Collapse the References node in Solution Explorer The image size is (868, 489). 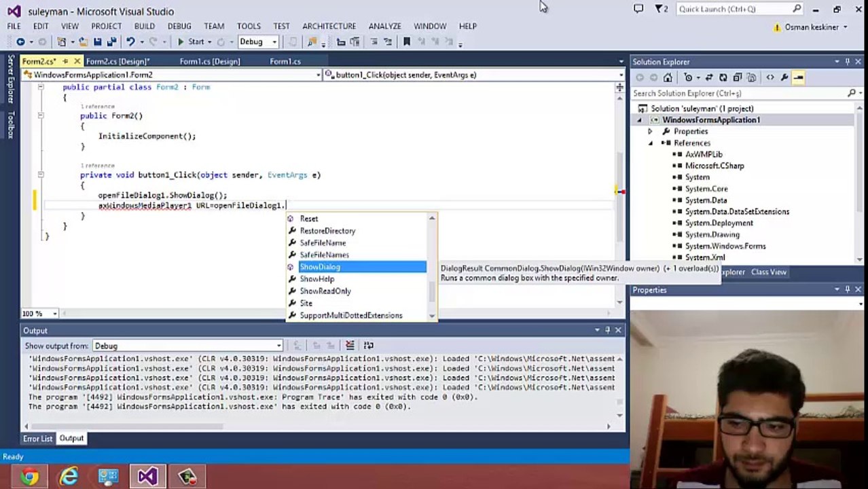tap(650, 143)
